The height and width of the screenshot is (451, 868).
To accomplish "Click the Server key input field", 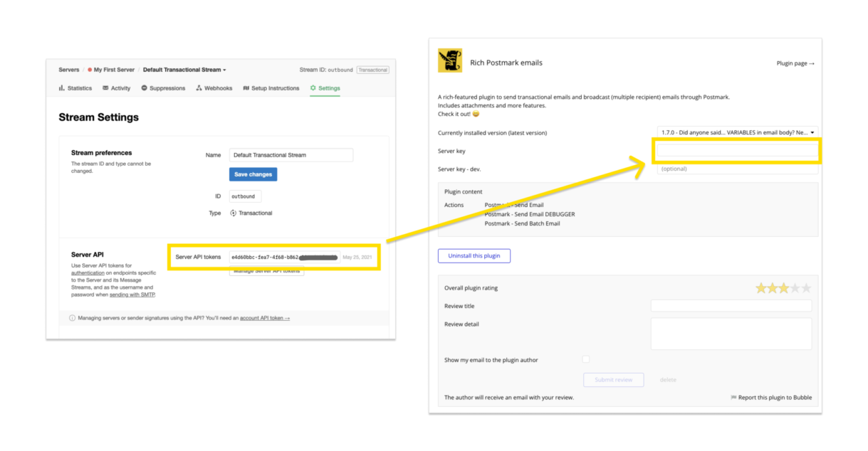I will click(736, 151).
